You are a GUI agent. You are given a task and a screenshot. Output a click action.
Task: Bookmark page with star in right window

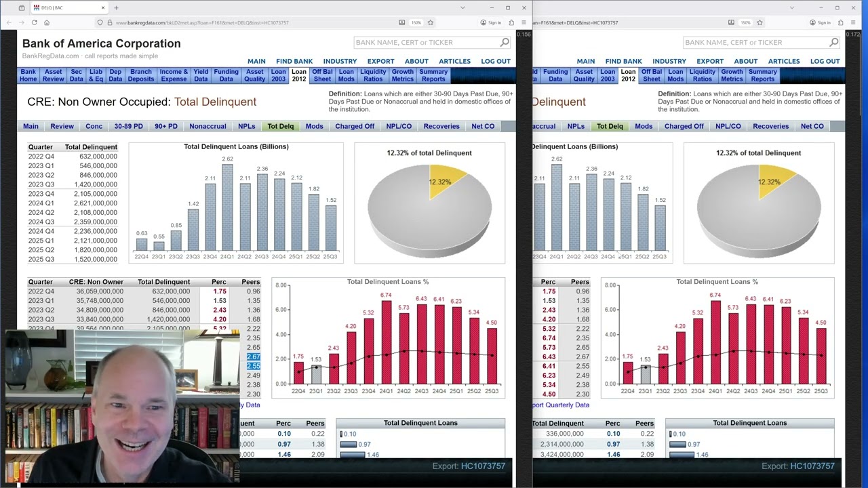tap(759, 22)
